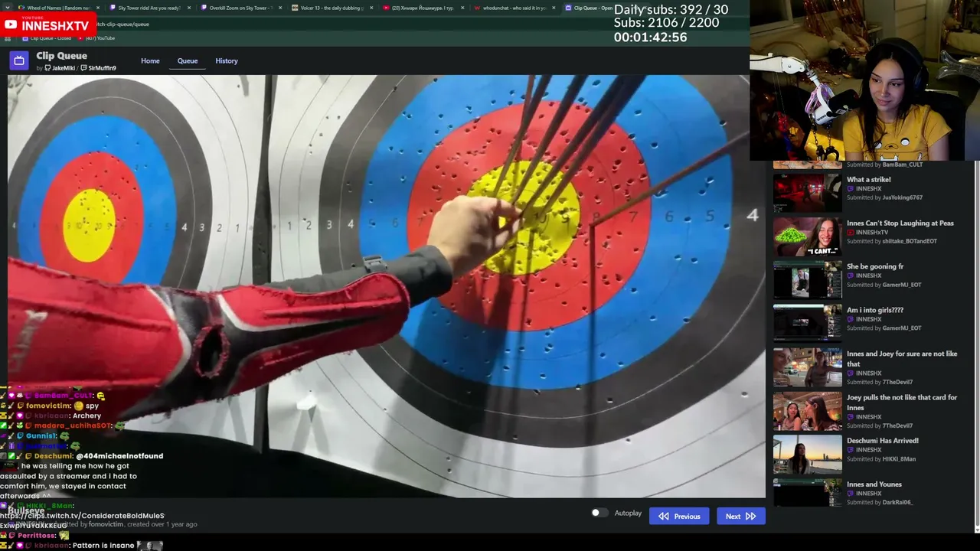Open SirMuffin9 Twitch author link

pos(98,68)
